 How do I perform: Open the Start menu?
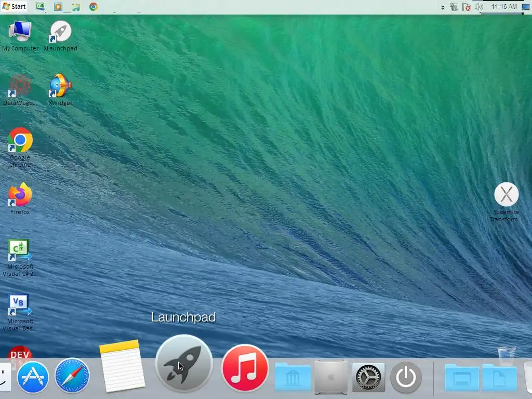(x=14, y=6)
